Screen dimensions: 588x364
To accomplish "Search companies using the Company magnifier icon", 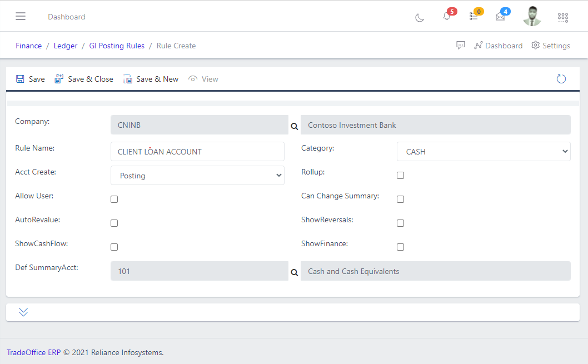I will click(294, 127).
